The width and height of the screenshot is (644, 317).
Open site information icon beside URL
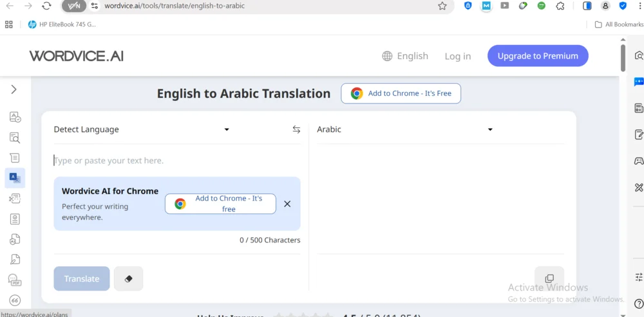[x=95, y=6]
